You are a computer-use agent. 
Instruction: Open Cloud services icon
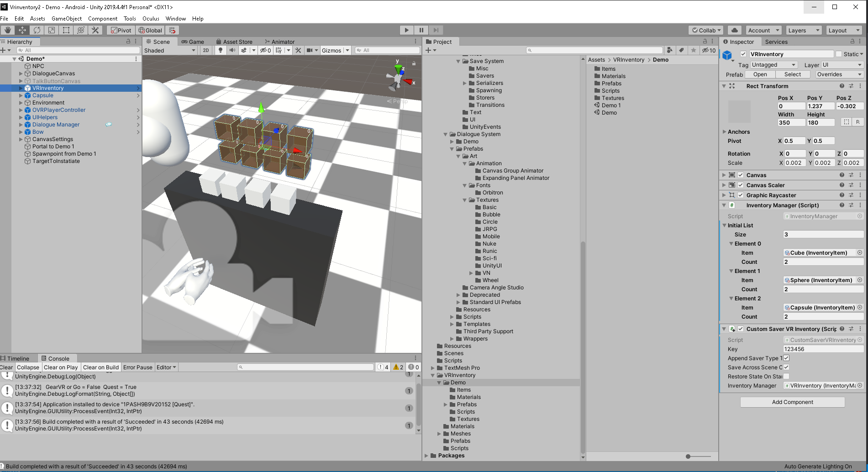[x=734, y=30]
